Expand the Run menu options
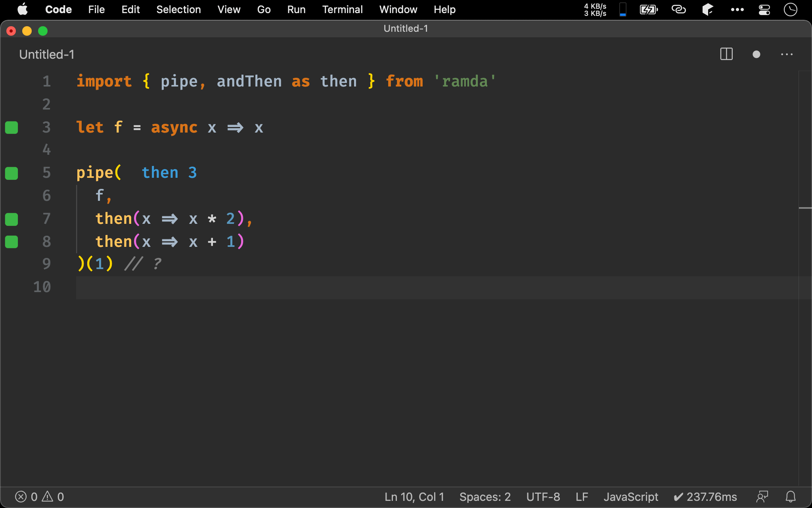Image resolution: width=812 pixels, height=508 pixels. [296, 10]
